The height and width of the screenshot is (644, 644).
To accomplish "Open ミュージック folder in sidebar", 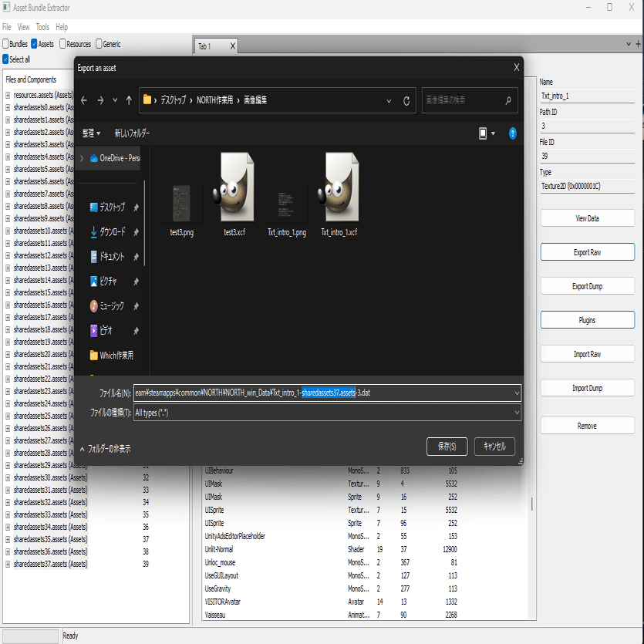I will [106, 306].
